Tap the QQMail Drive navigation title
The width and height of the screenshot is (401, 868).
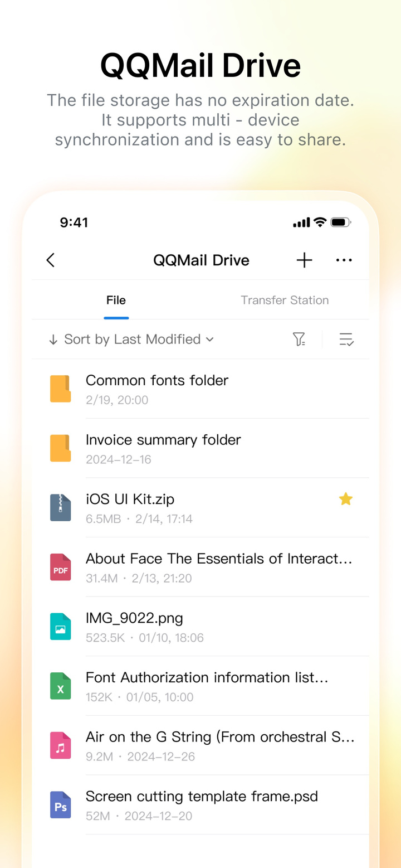pos(201,260)
